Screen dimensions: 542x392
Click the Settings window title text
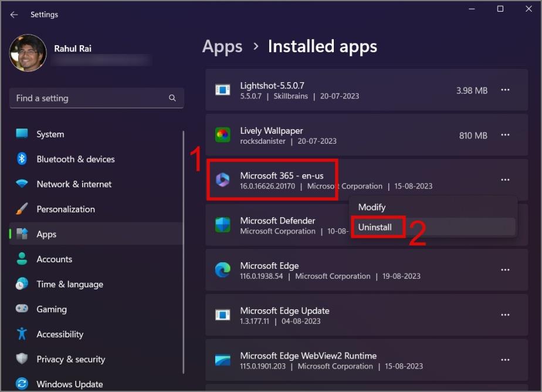(x=44, y=15)
